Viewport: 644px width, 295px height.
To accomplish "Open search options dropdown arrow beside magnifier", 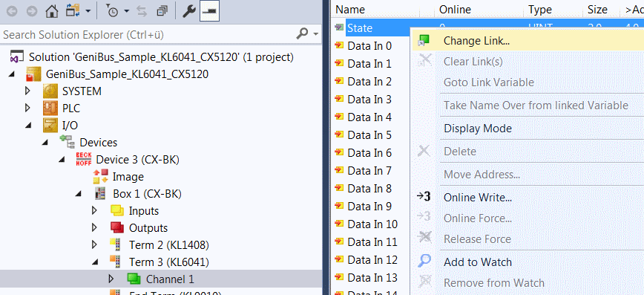I will [x=316, y=34].
